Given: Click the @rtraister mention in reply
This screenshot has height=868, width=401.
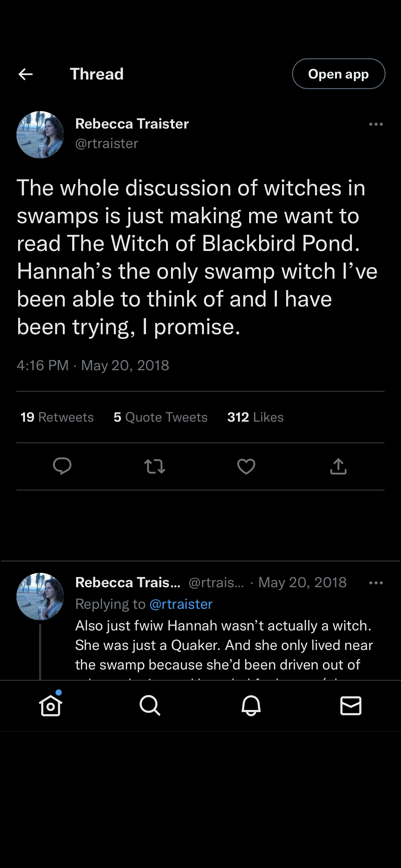Looking at the screenshot, I should click(181, 604).
